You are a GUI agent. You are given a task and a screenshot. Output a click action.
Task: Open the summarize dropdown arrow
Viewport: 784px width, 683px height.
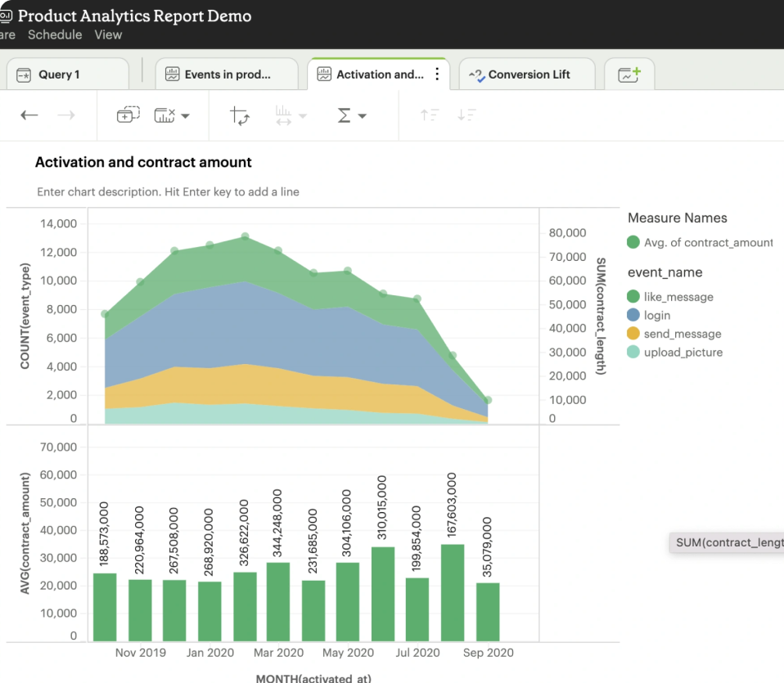(x=363, y=115)
